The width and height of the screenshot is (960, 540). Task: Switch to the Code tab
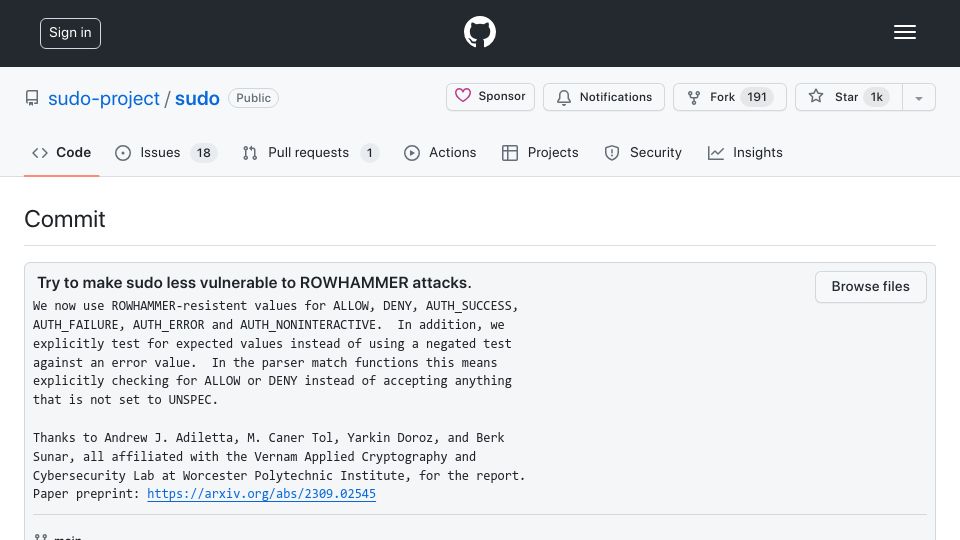pyautogui.click(x=61, y=152)
